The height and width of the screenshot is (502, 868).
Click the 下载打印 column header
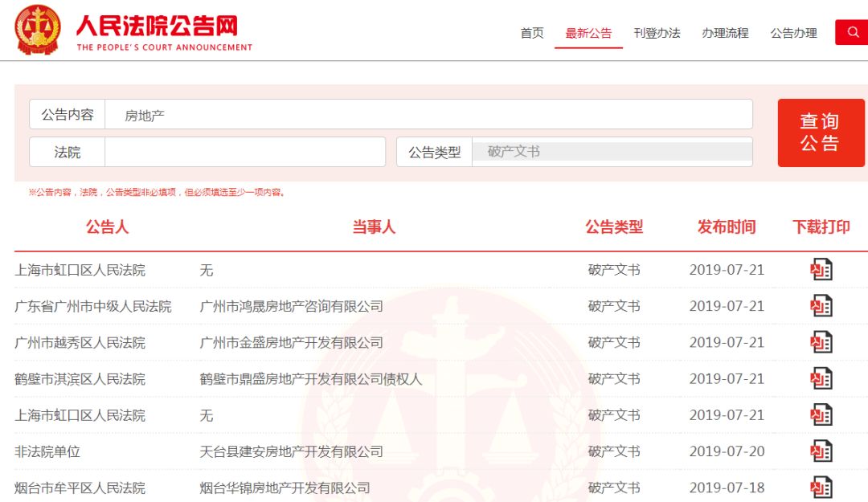[821, 227]
